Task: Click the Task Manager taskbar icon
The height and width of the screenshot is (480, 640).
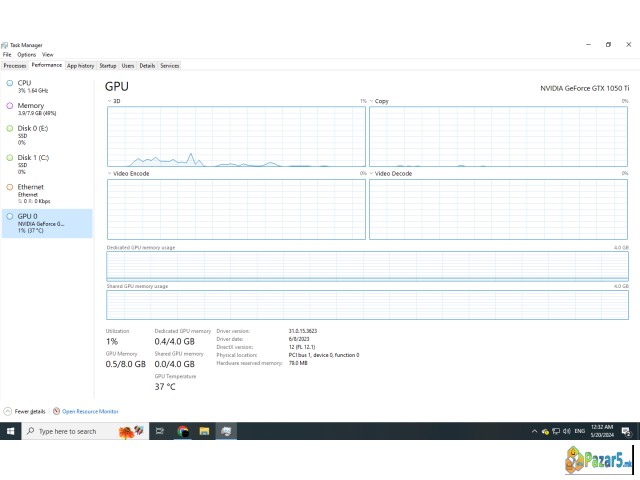Action: 227,431
